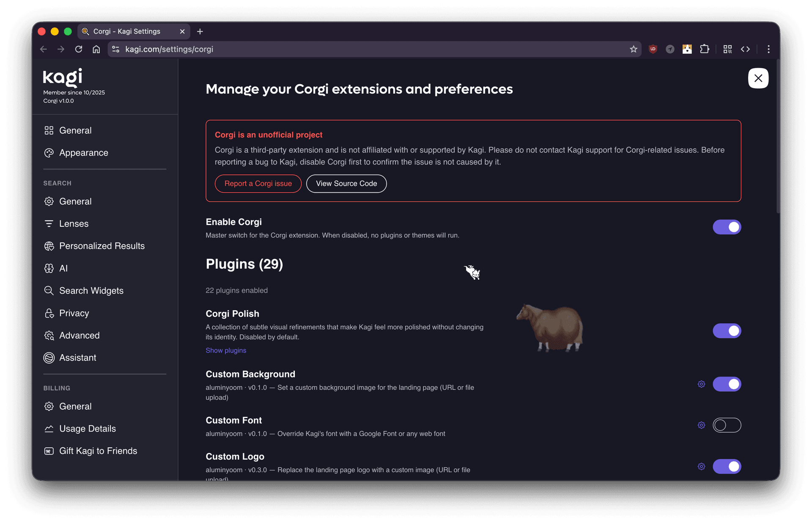Open uBlock Origin extension icon

tap(653, 49)
